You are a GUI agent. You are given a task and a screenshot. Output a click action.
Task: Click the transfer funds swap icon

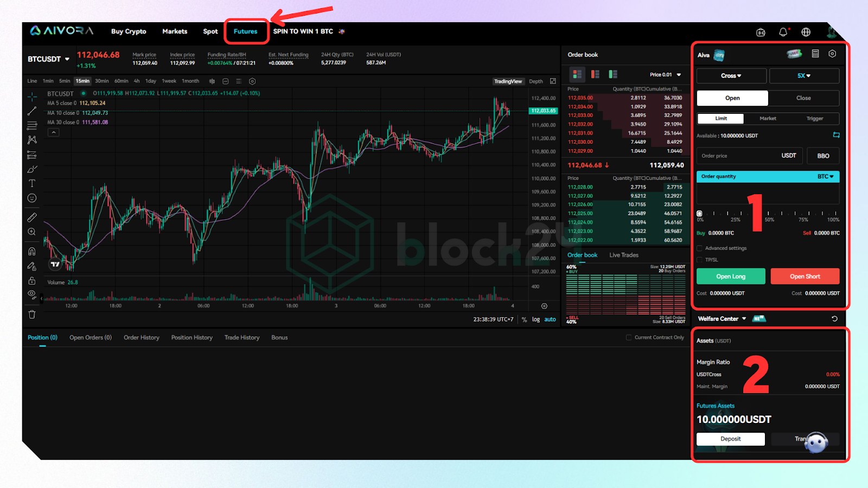(x=836, y=135)
